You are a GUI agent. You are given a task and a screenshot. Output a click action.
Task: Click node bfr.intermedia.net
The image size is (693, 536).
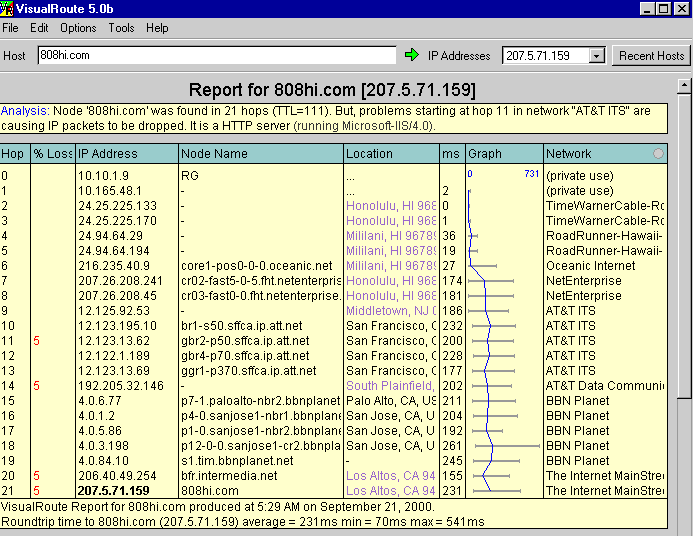229,476
